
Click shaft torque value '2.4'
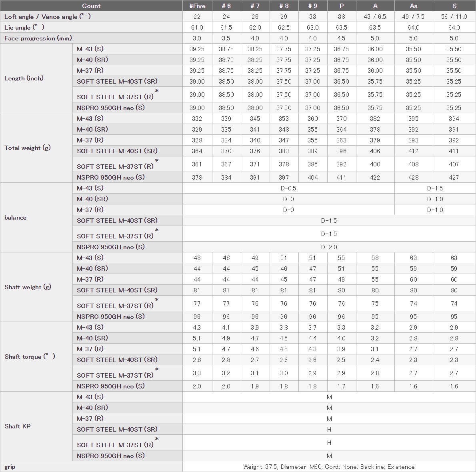coord(375,360)
